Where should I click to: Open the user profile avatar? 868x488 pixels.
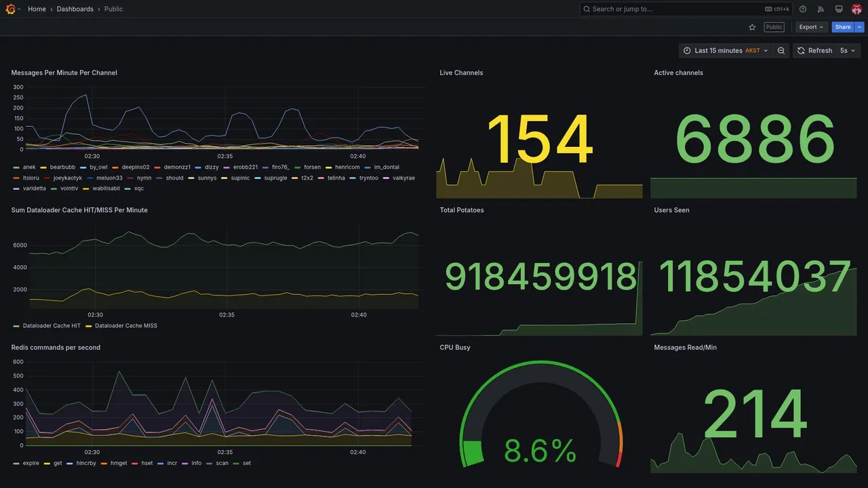856,9
